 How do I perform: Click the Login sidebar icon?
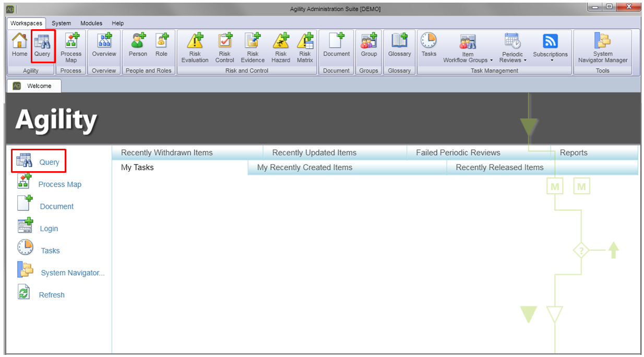pos(25,225)
